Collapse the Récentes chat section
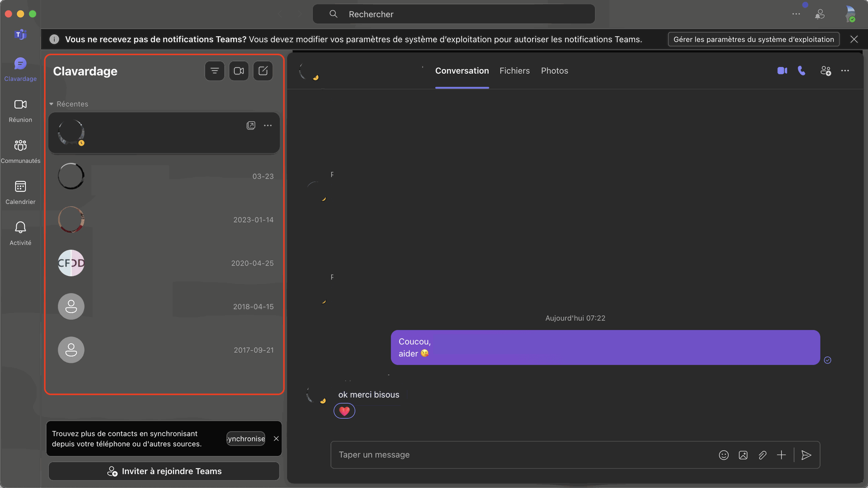Image resolution: width=868 pixels, height=488 pixels. click(x=51, y=104)
